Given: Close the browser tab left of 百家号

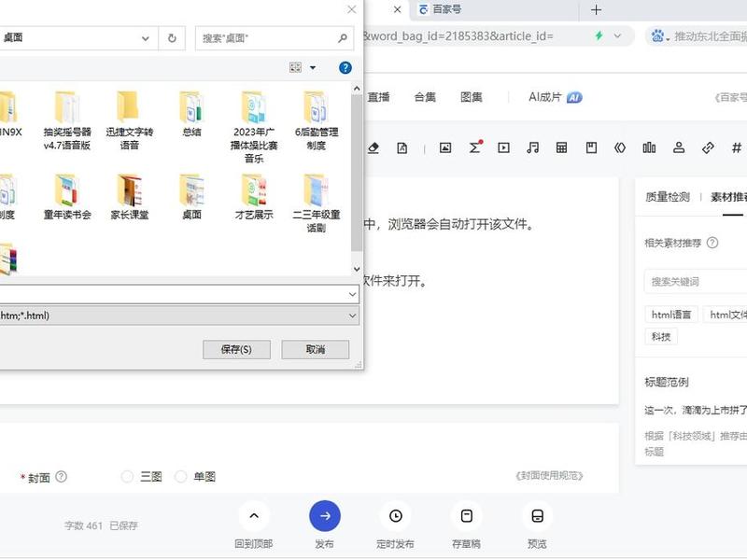Looking at the screenshot, I should [x=398, y=9].
